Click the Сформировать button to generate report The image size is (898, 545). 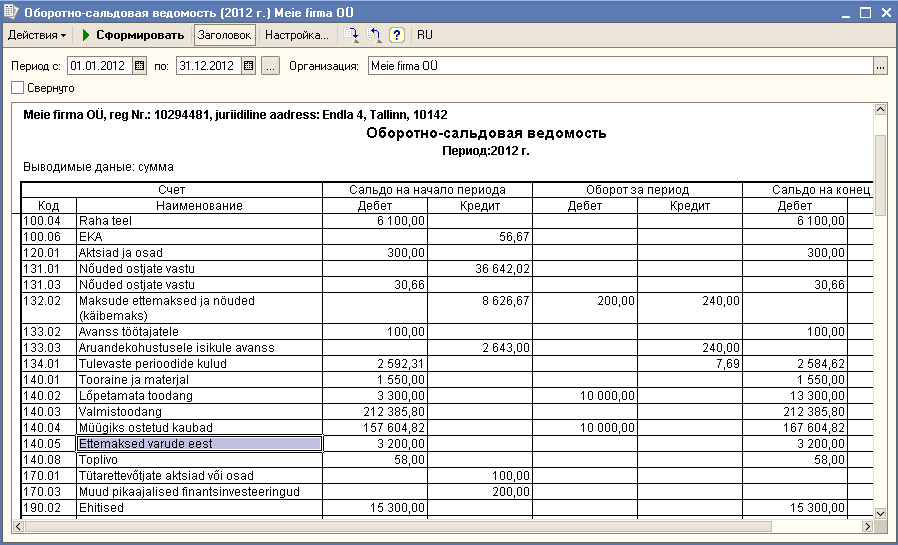coord(133,35)
